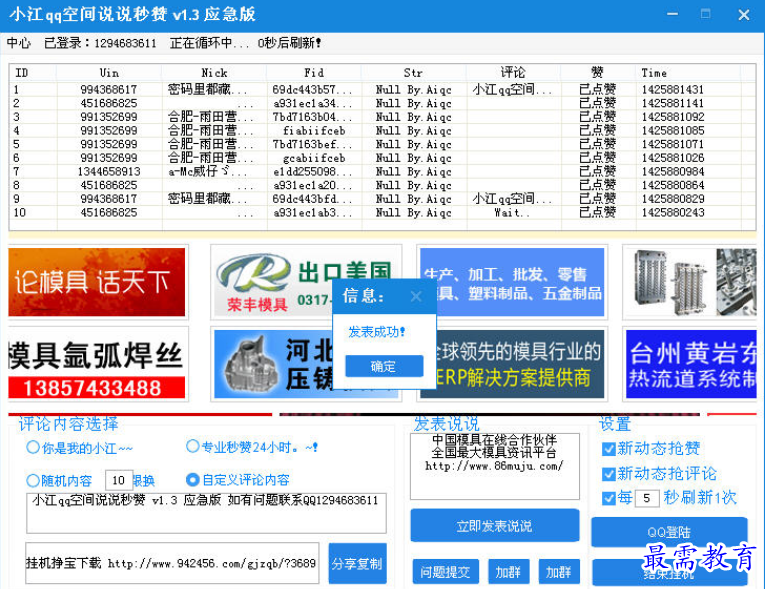
Task: Click the 评论 column header
Action: (513, 73)
